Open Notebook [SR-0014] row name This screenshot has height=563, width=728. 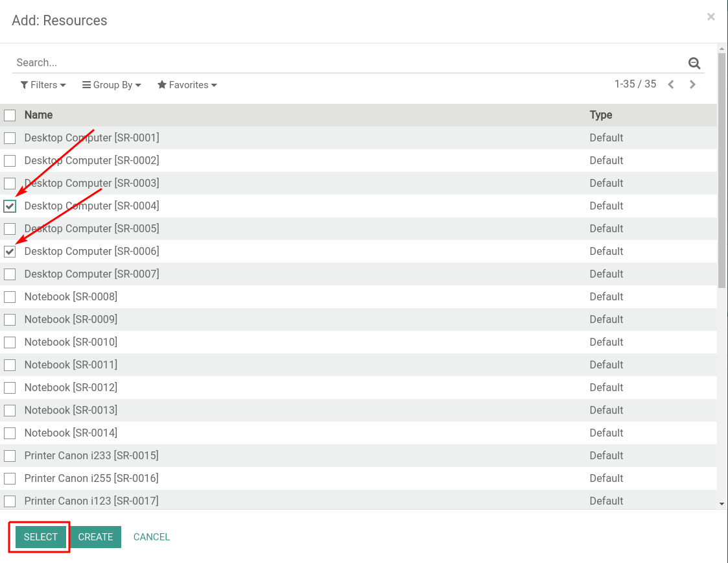pos(71,433)
